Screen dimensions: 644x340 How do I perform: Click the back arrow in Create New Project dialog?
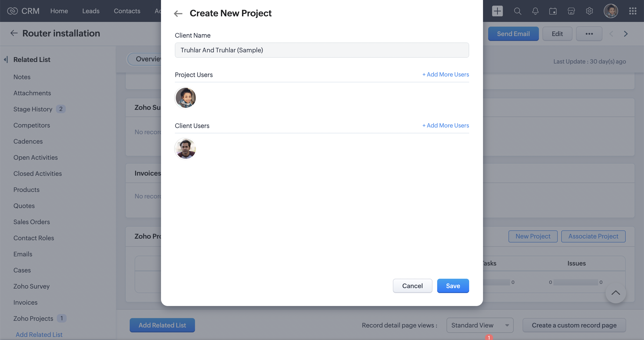pyautogui.click(x=178, y=13)
